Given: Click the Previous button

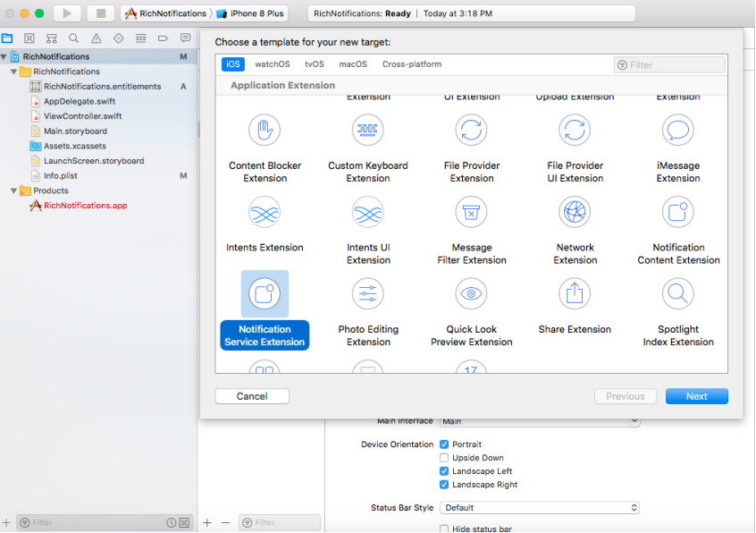Looking at the screenshot, I should (626, 396).
